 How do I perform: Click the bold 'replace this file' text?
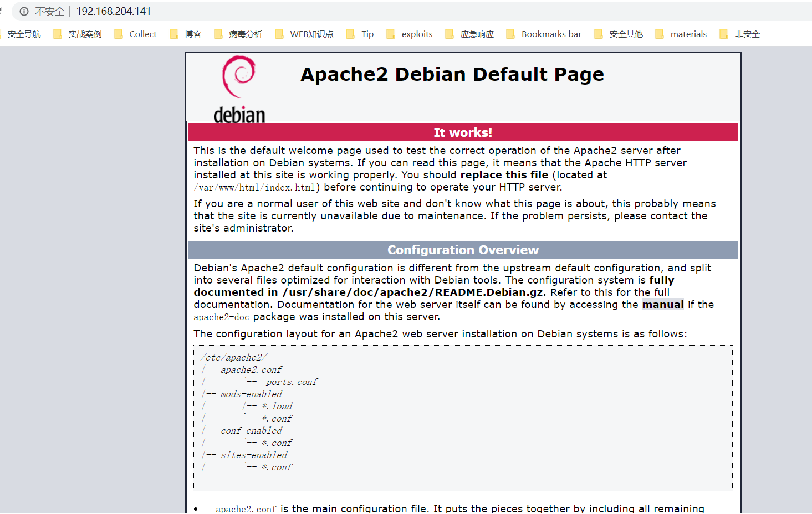click(x=504, y=175)
